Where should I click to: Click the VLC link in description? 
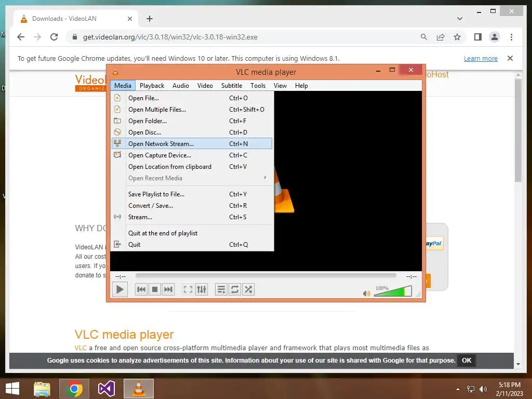(x=81, y=348)
